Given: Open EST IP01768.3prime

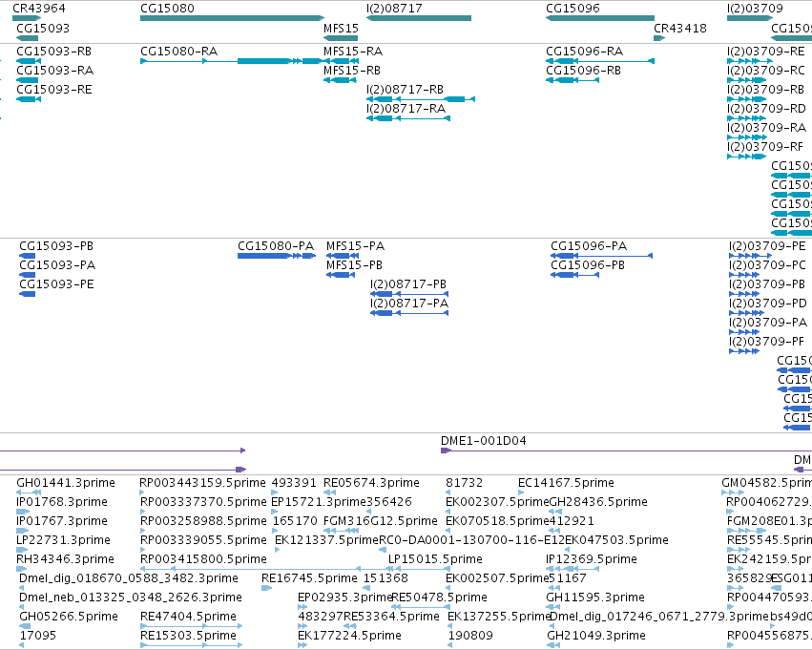Looking at the screenshot, I should point(23,512).
